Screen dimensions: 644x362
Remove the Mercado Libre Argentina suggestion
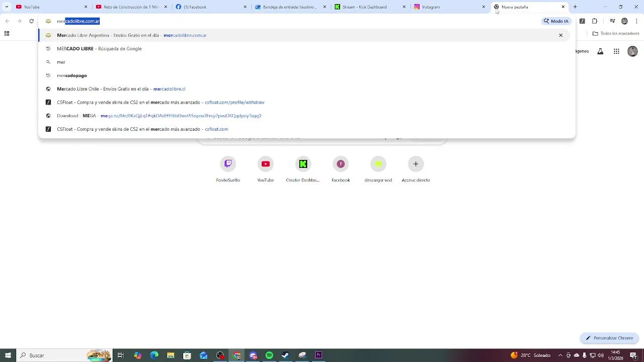(x=560, y=35)
